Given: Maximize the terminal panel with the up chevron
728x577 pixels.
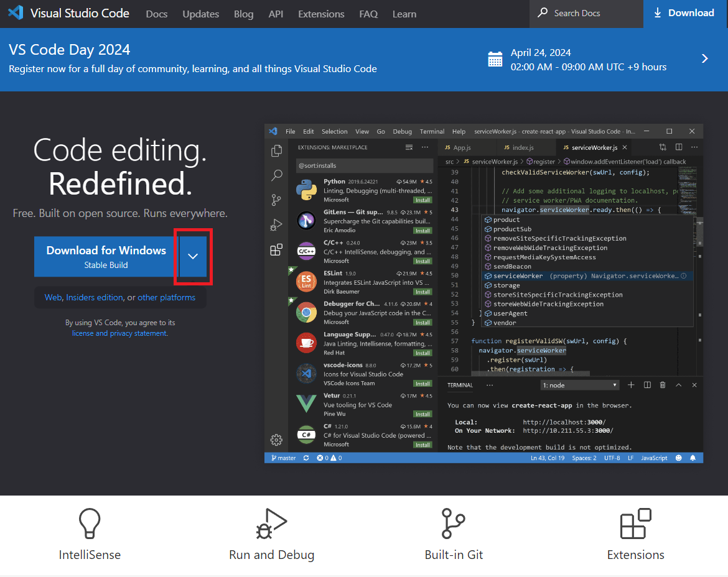Looking at the screenshot, I should tap(678, 385).
